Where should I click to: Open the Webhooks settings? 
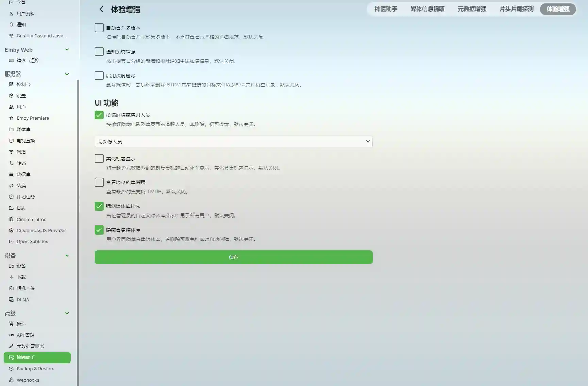pos(28,380)
